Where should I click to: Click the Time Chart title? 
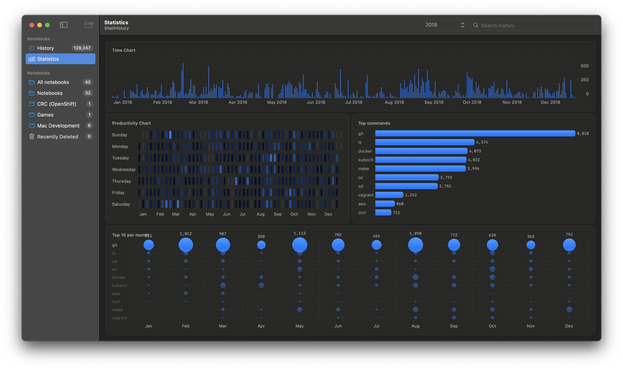[124, 50]
